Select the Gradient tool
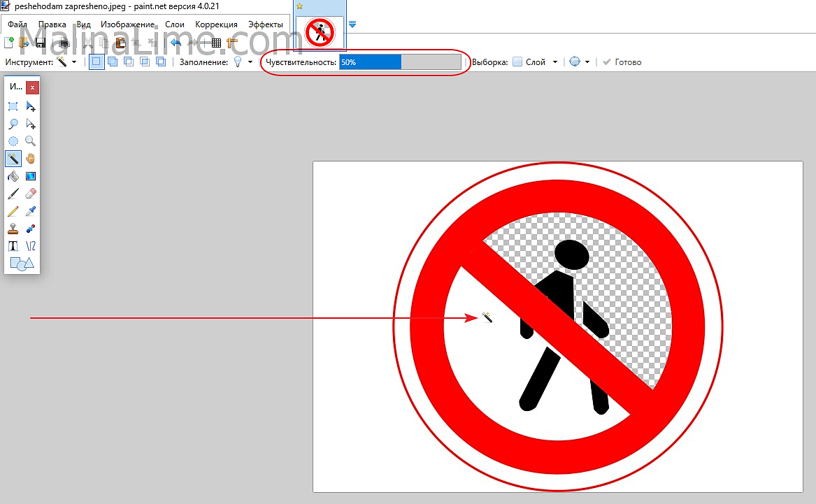816x504 pixels. click(x=30, y=176)
